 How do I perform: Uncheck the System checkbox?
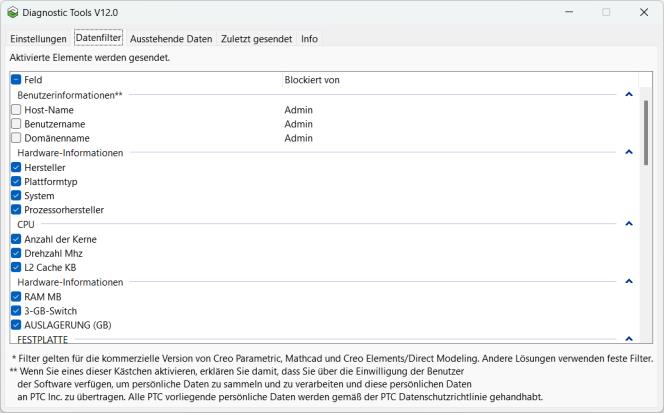(x=16, y=195)
